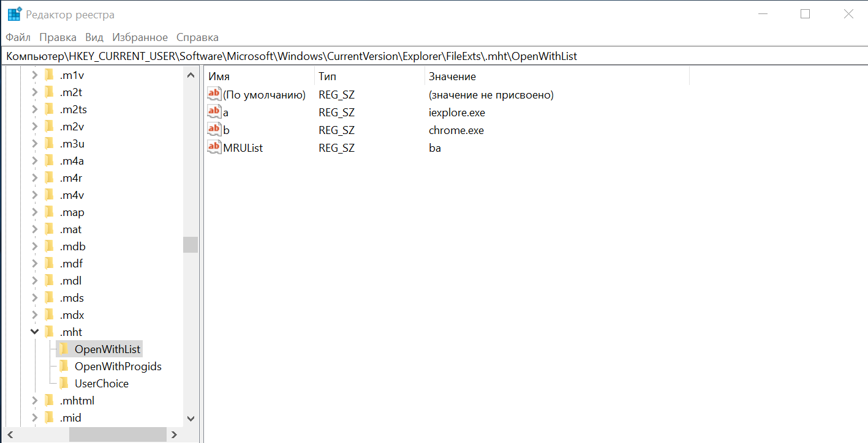The image size is (868, 443).
Task: Click the chrome.exe value data
Action: click(456, 130)
